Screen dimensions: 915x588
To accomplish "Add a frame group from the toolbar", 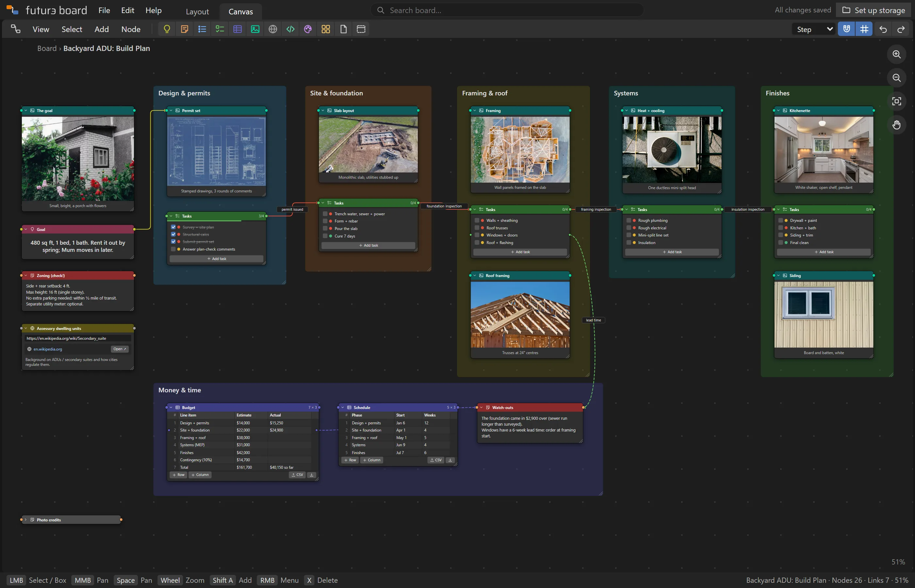I will [361, 29].
